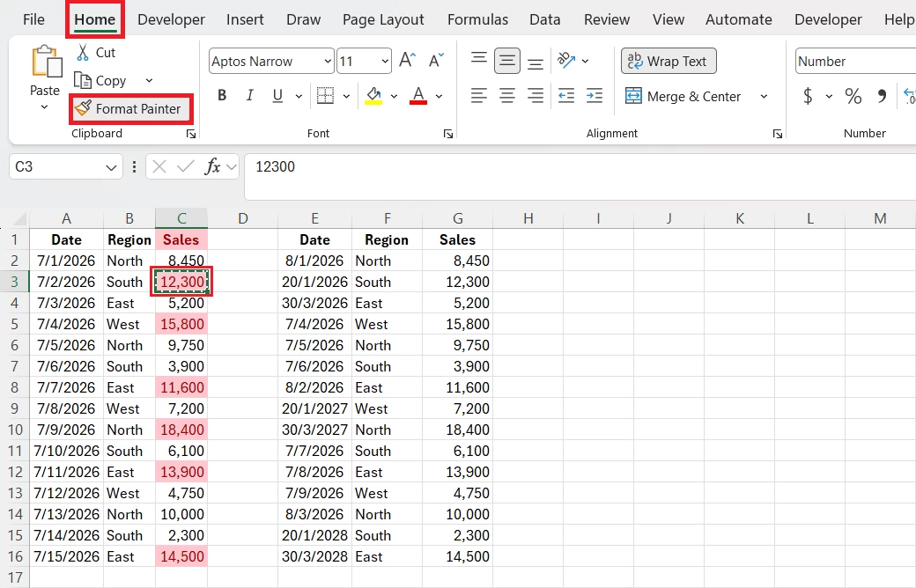Align text right in cell
This screenshot has height=588, width=916.
click(536, 95)
